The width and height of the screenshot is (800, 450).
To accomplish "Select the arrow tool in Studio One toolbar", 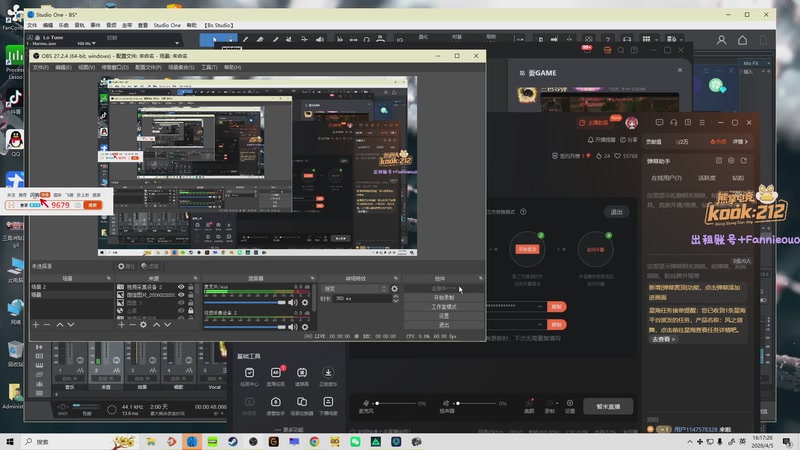I will (214, 39).
